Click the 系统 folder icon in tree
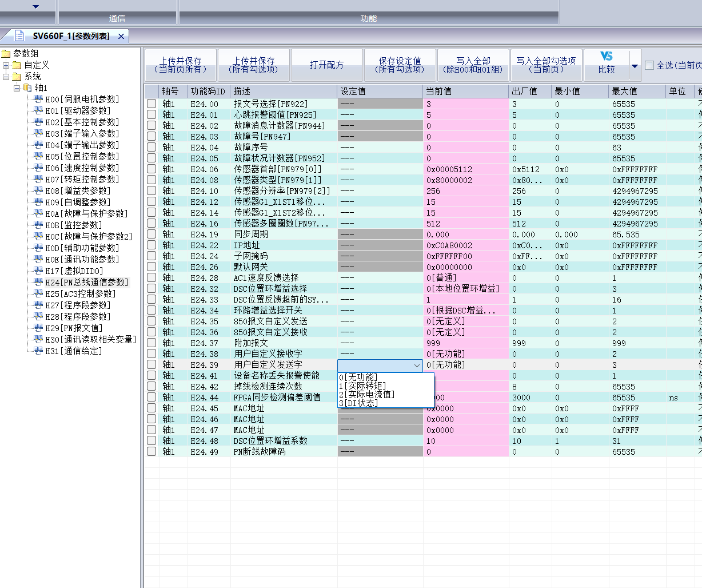This screenshot has height=588, width=702. (17, 77)
